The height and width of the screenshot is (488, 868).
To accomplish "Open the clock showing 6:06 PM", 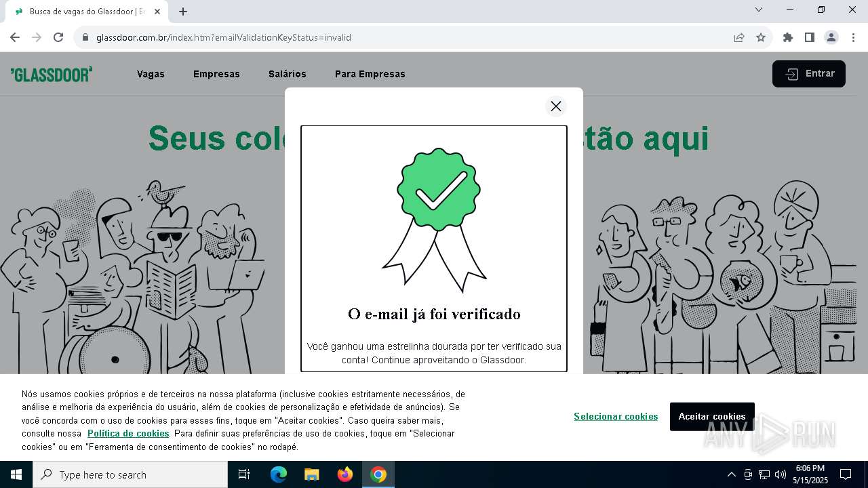I will point(810,474).
